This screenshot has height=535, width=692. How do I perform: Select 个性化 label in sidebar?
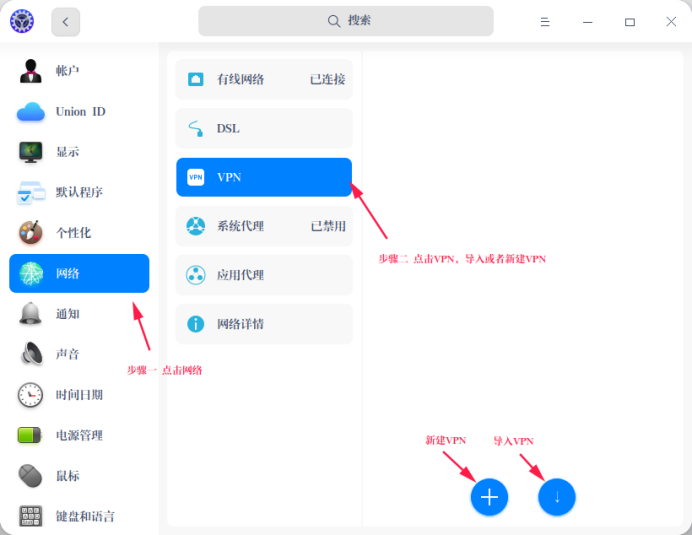click(x=73, y=233)
